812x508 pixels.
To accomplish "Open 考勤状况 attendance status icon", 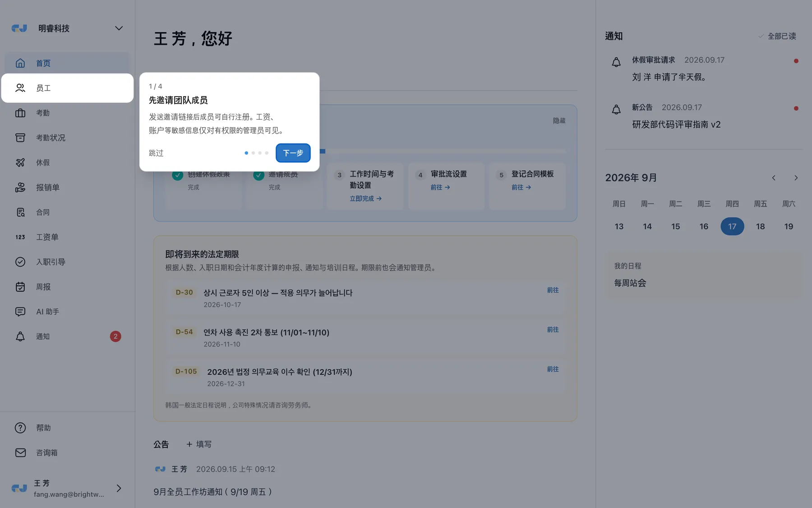I will (x=20, y=138).
